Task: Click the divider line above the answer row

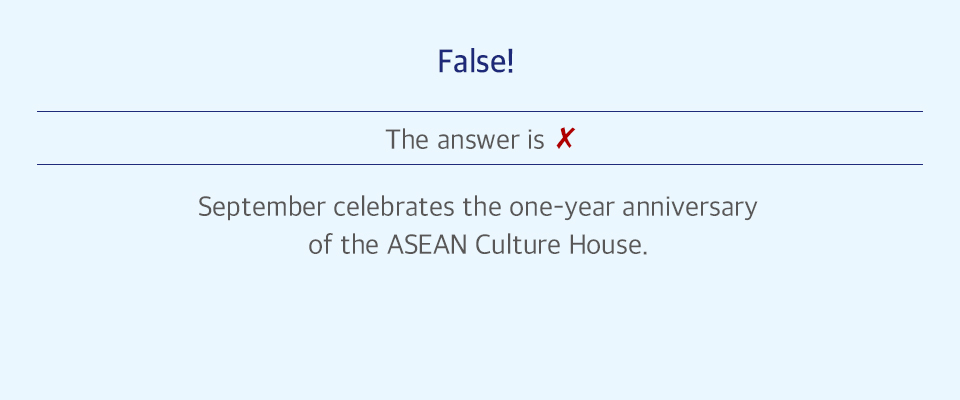Action: point(480,111)
